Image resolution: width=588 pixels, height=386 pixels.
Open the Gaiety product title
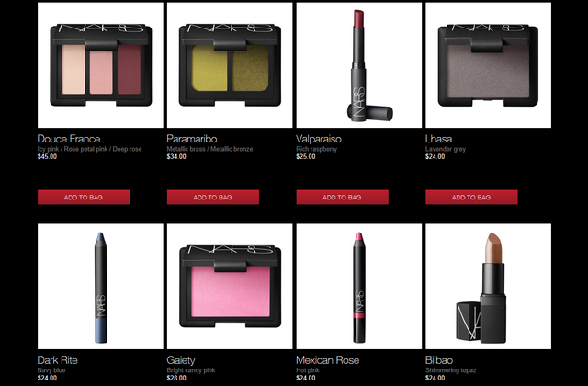coord(181,360)
